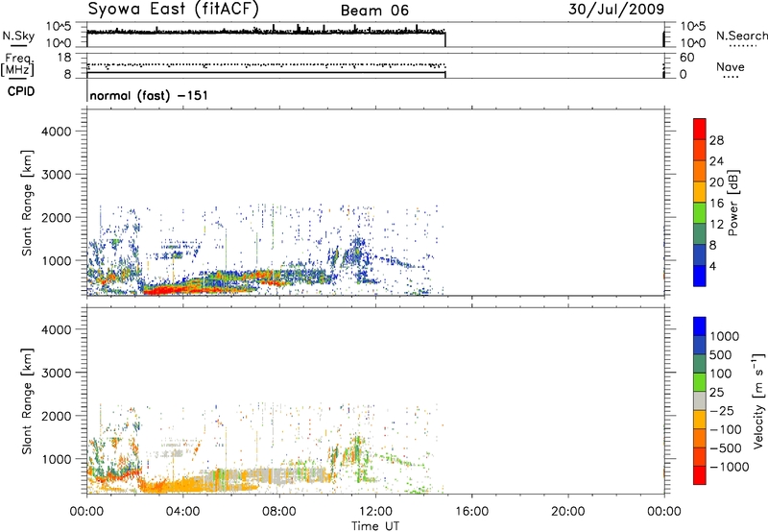Select the 'Time UT' axis title
Screen dimensions: 768x532
pyautogui.click(x=375, y=526)
